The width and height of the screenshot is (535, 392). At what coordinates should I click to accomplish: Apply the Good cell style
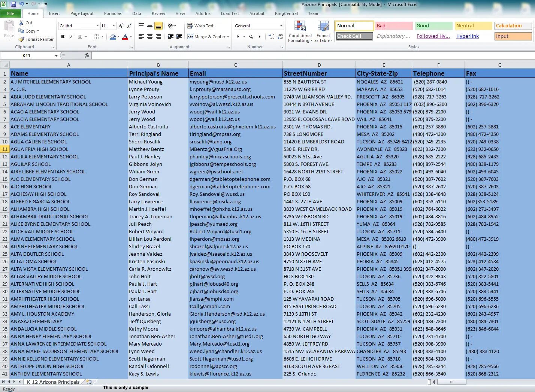pos(434,26)
